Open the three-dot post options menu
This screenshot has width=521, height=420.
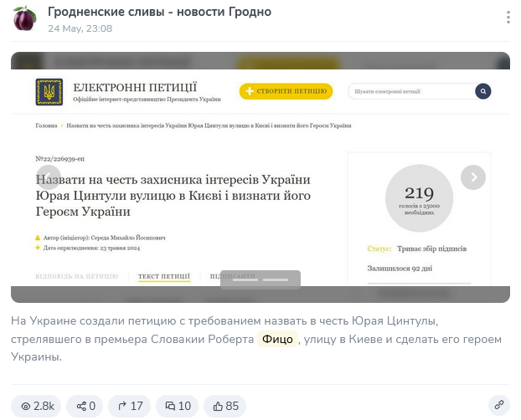tap(508, 18)
